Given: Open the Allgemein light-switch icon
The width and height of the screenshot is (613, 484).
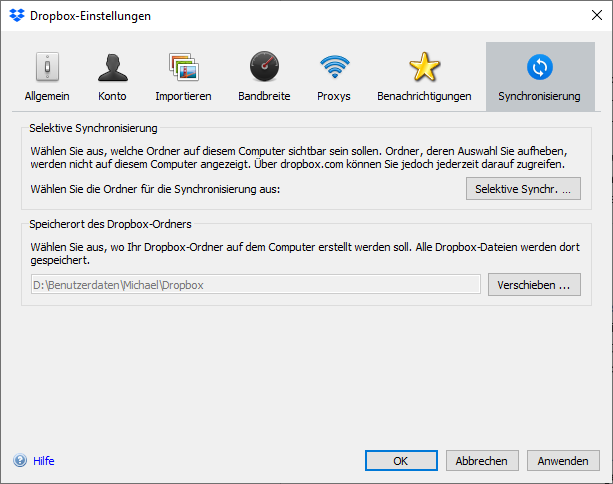Looking at the screenshot, I should [47, 67].
